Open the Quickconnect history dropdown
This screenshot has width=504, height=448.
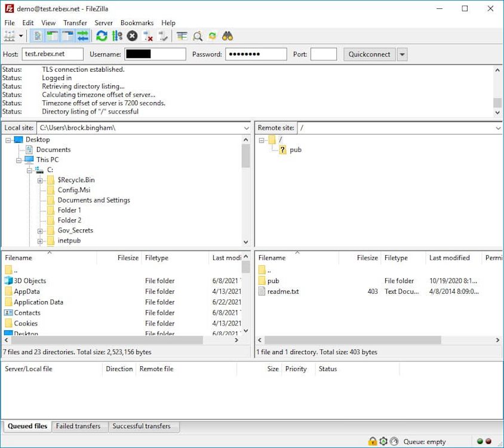402,54
